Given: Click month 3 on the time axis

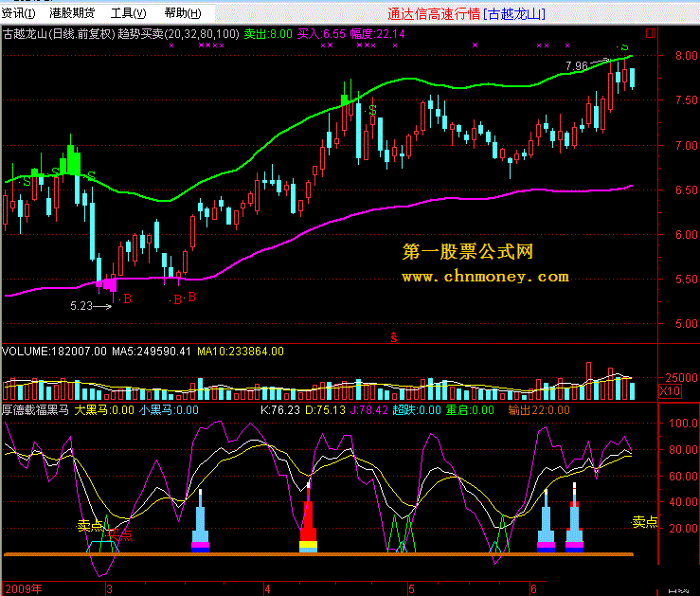Looking at the screenshot, I should (109, 588).
